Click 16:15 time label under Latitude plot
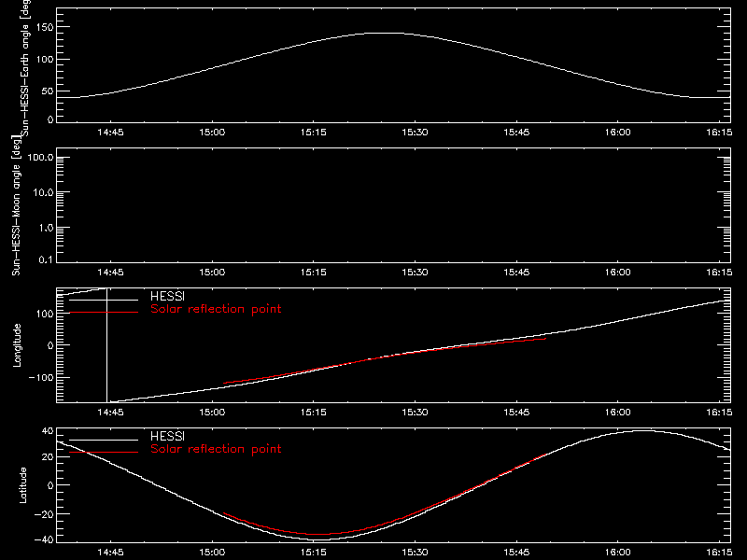 click(719, 553)
